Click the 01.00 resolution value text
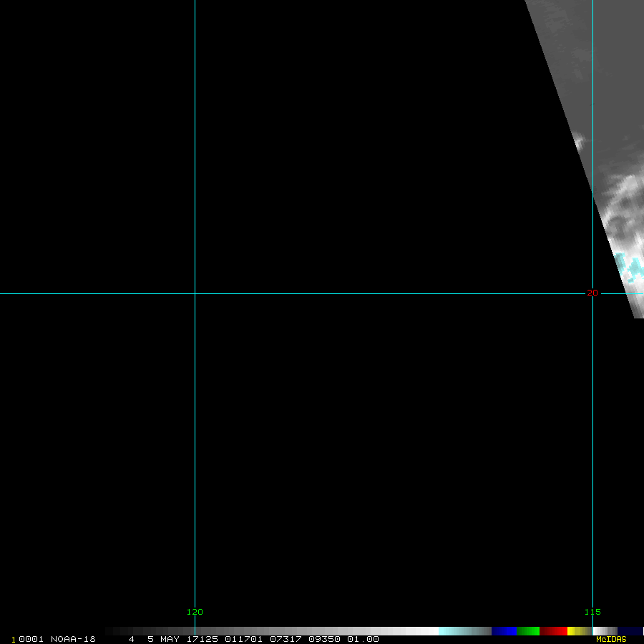This screenshot has height=644, width=644. click(x=363, y=639)
